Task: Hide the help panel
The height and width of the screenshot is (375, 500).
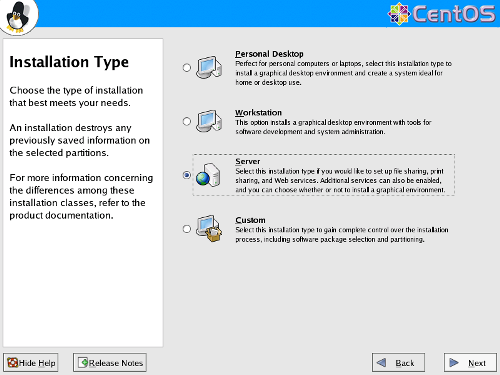Action: pyautogui.click(x=31, y=362)
